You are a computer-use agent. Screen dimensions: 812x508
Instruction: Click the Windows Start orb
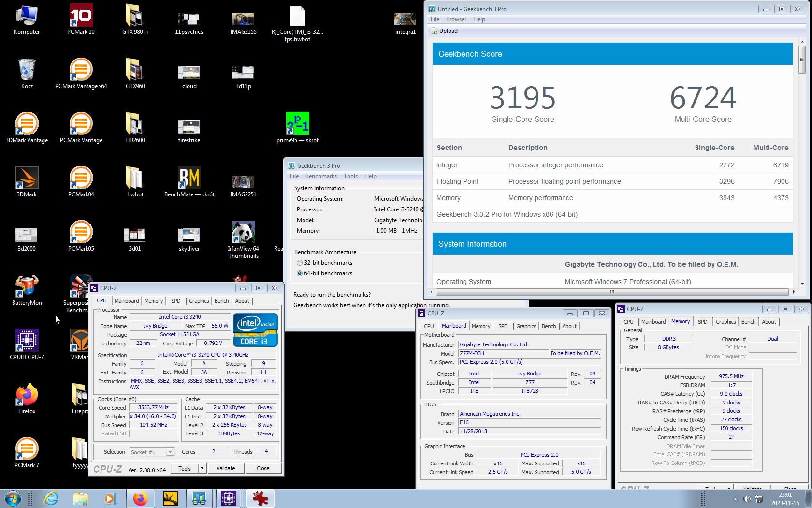click(x=13, y=498)
